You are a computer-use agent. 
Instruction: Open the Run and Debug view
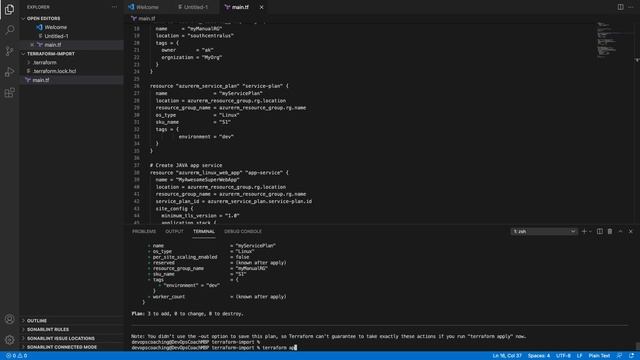(x=9, y=72)
